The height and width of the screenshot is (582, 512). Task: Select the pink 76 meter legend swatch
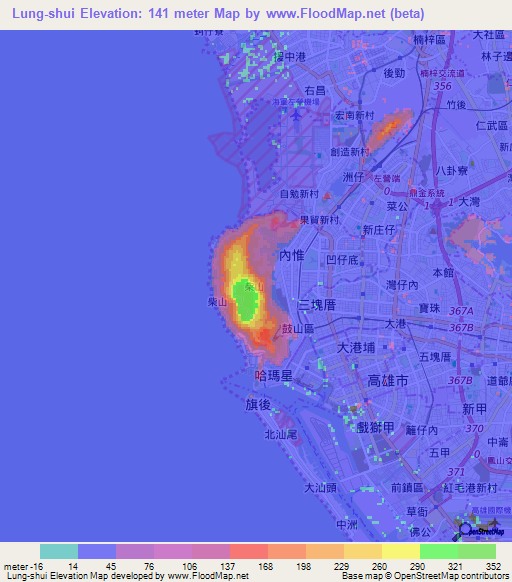[173, 551]
